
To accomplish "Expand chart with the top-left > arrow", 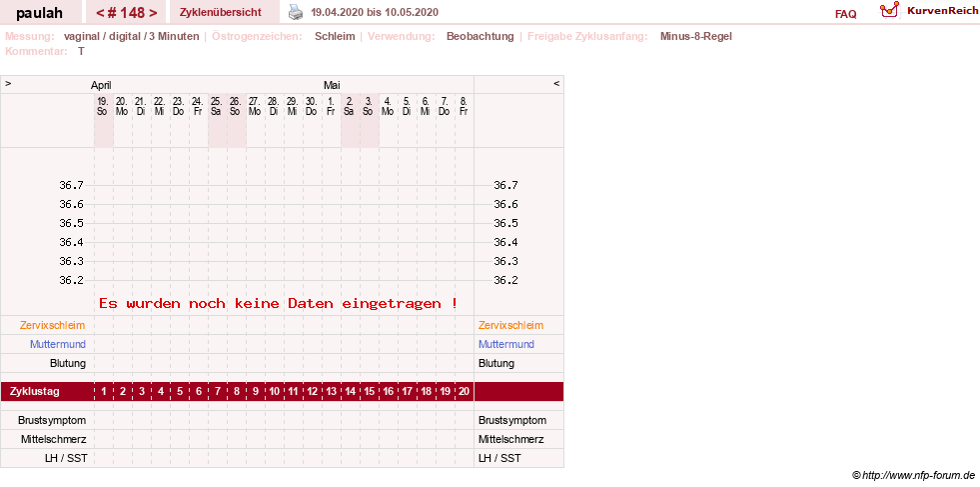I will click(x=8, y=83).
